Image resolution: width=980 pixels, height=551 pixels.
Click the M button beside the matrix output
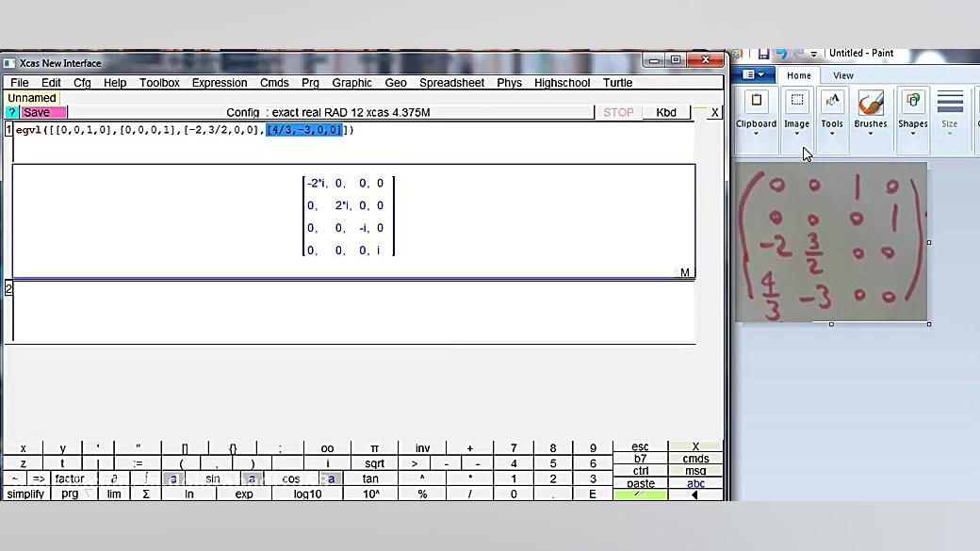click(x=685, y=272)
